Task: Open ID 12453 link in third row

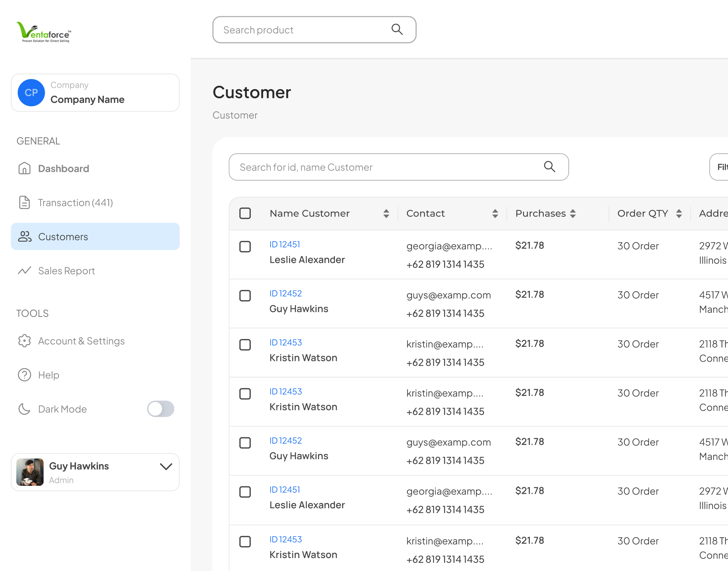Action: 286,343
